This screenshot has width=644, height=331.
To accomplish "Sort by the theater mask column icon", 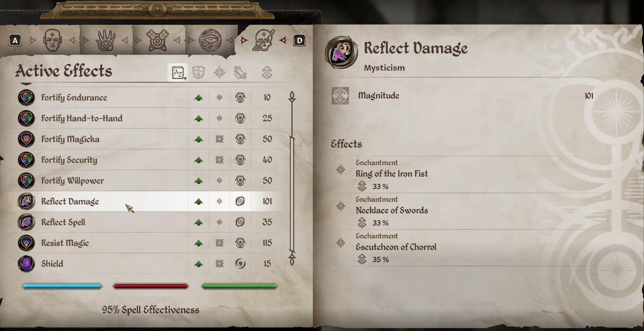I will (x=199, y=73).
